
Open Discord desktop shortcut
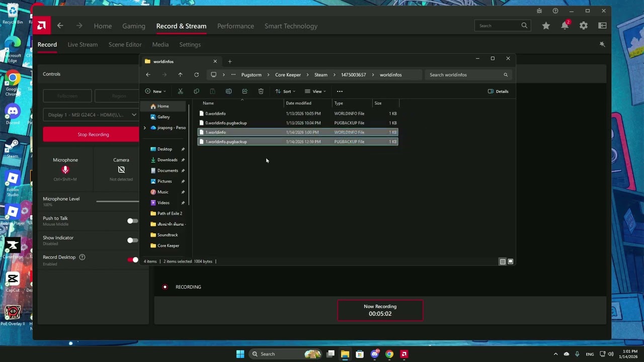pyautogui.click(x=13, y=114)
